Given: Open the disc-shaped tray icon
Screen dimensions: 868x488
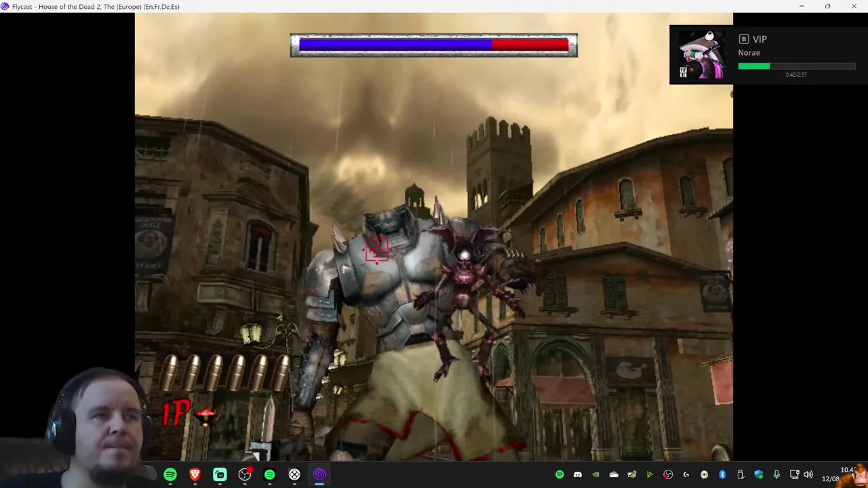Looking at the screenshot, I should click(704, 475).
